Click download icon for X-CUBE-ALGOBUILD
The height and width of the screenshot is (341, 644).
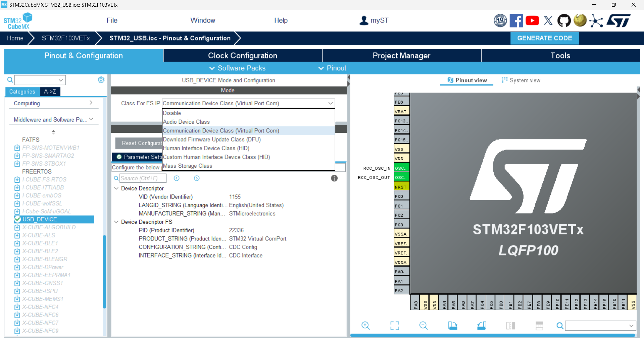[17, 227]
